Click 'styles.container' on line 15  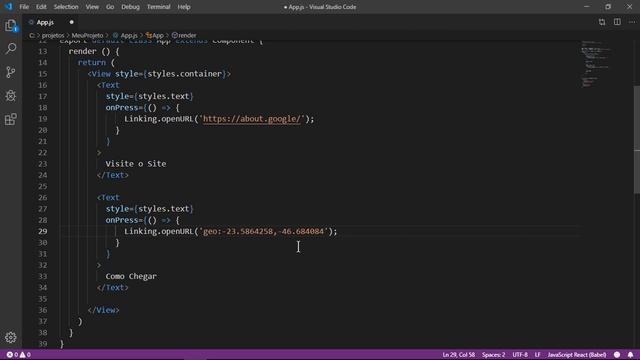coord(184,74)
